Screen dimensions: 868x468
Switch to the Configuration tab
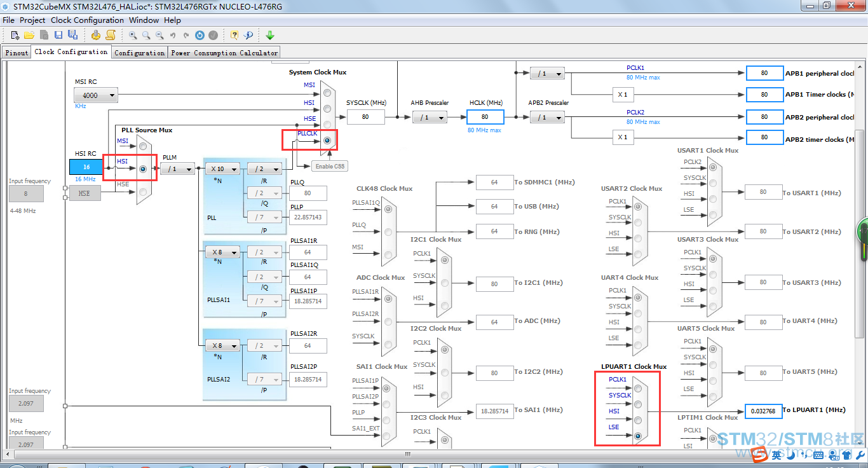140,53
